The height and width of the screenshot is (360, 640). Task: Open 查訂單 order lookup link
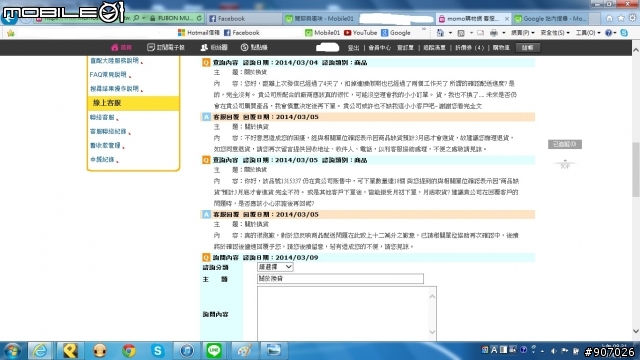405,48
